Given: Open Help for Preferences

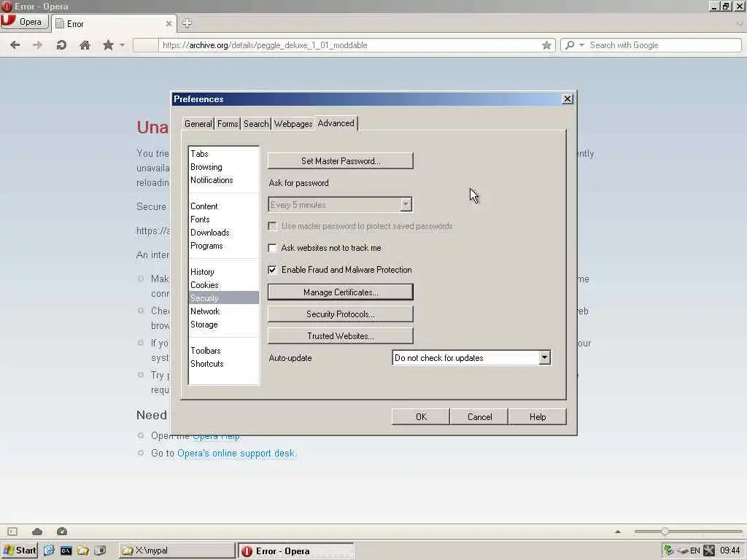Looking at the screenshot, I should pos(538,416).
